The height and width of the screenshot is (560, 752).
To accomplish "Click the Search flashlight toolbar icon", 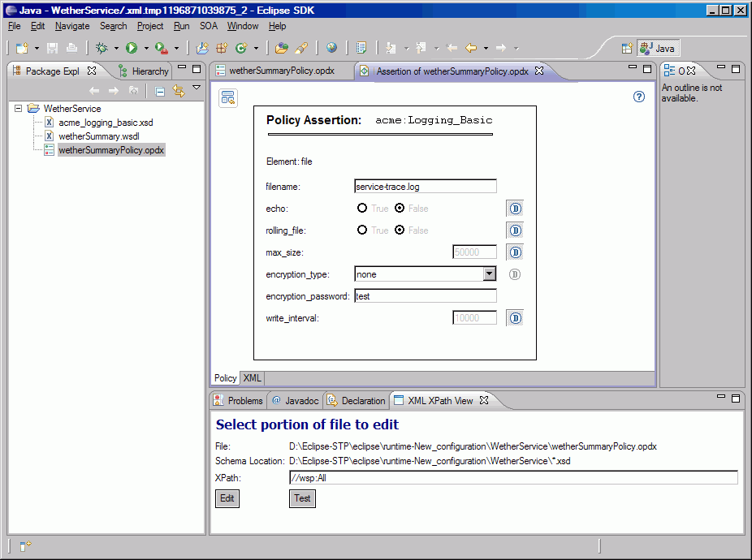I will pos(301,48).
